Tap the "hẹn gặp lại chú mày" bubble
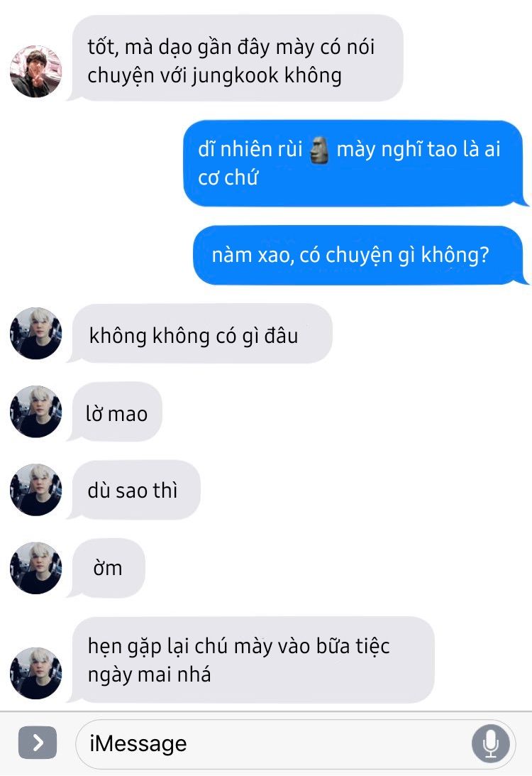This screenshot has width=532, height=776. point(252,660)
